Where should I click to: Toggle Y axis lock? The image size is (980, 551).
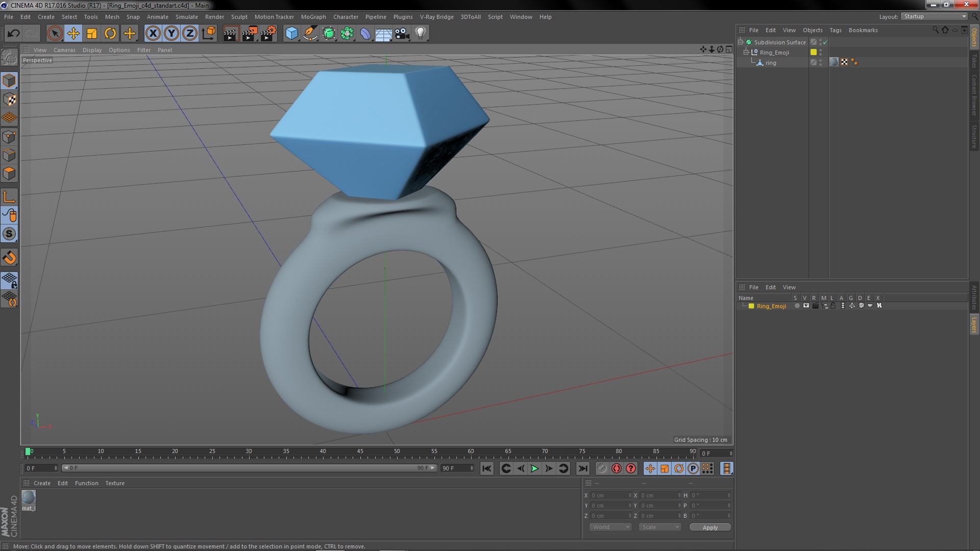171,34
